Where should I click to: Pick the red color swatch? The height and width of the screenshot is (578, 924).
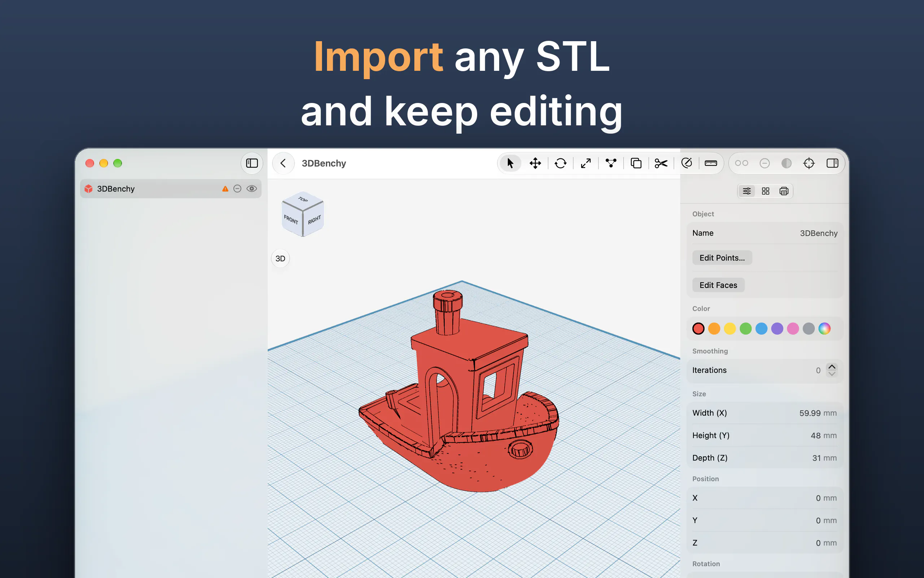pyautogui.click(x=698, y=329)
